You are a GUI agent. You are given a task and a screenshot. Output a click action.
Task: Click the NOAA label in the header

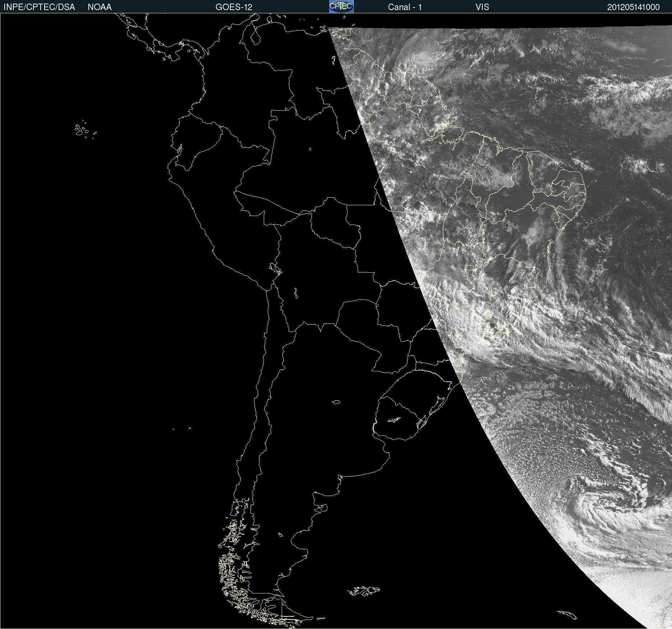(x=100, y=7)
